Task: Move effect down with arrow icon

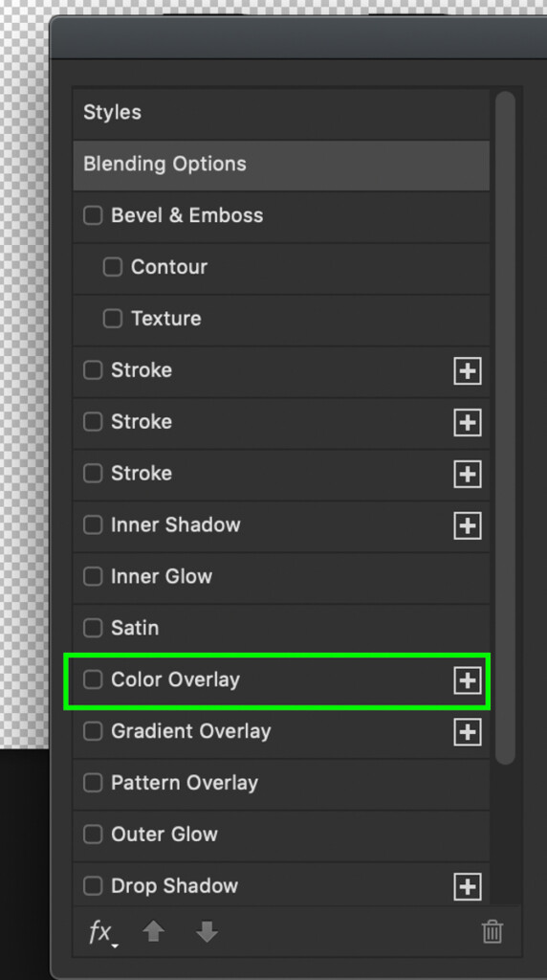Action: 207,932
